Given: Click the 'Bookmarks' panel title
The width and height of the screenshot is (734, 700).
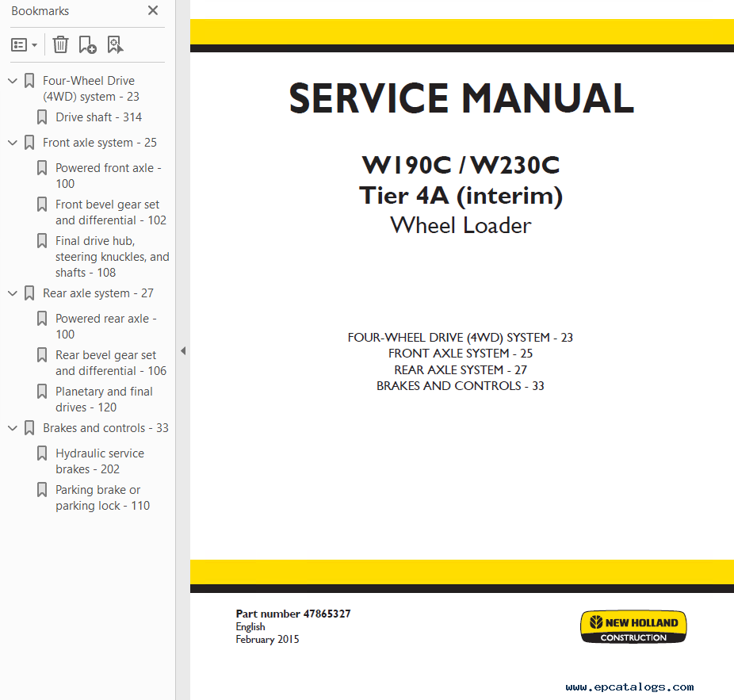Looking at the screenshot, I should click(40, 11).
